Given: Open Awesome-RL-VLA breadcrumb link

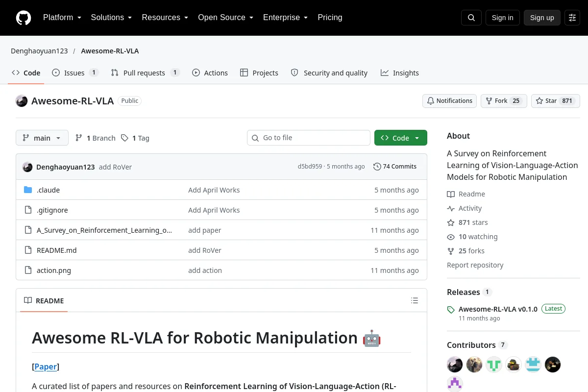Looking at the screenshot, I should pyautogui.click(x=110, y=51).
